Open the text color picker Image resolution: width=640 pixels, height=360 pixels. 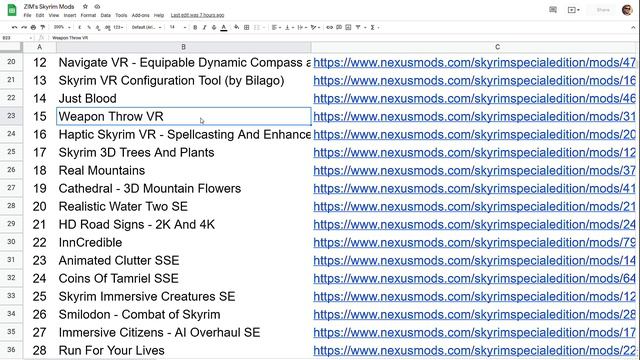224,27
